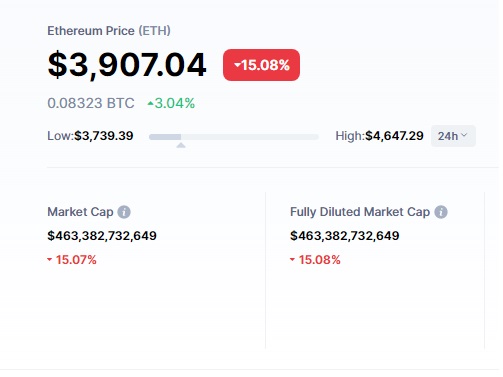The width and height of the screenshot is (503, 377).
Task: Click the down arrow inside the red badge
Action: [x=237, y=65]
